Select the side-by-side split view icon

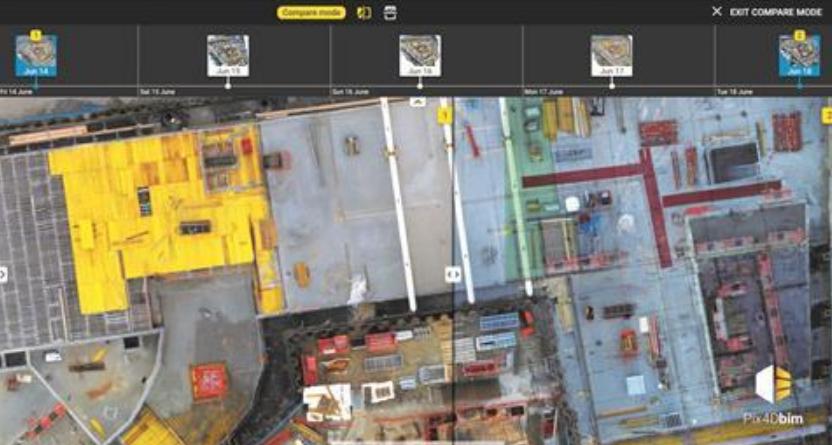coord(363,12)
